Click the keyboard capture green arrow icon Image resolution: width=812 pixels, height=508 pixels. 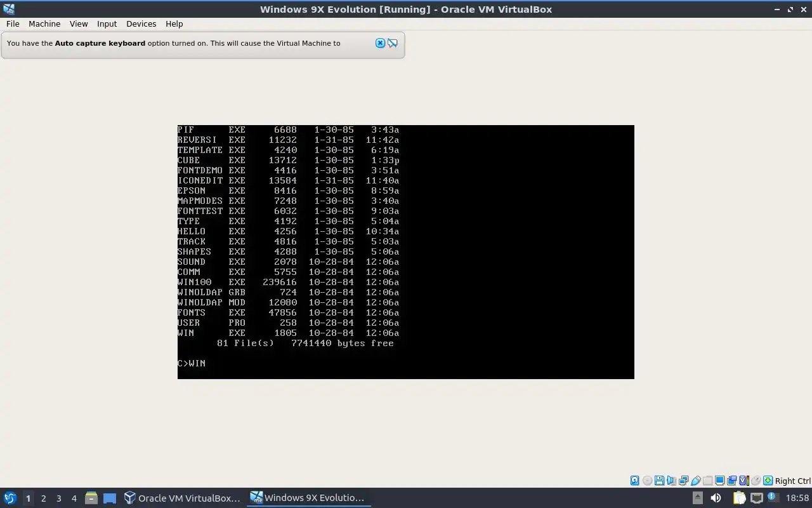click(x=768, y=481)
